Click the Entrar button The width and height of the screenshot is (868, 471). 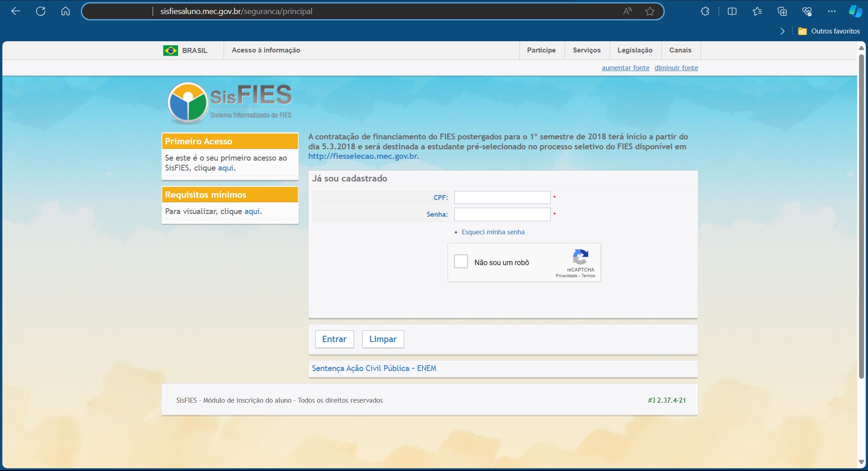(334, 339)
